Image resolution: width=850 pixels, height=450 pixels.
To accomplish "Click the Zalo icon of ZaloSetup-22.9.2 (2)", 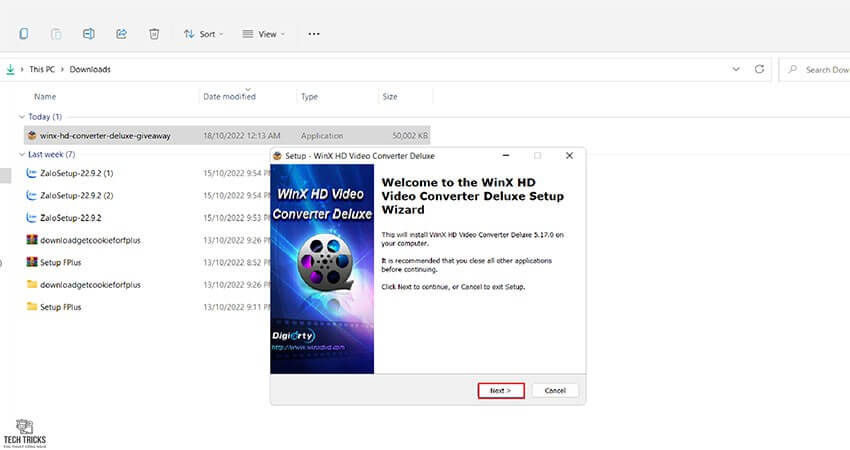I will coord(31,196).
